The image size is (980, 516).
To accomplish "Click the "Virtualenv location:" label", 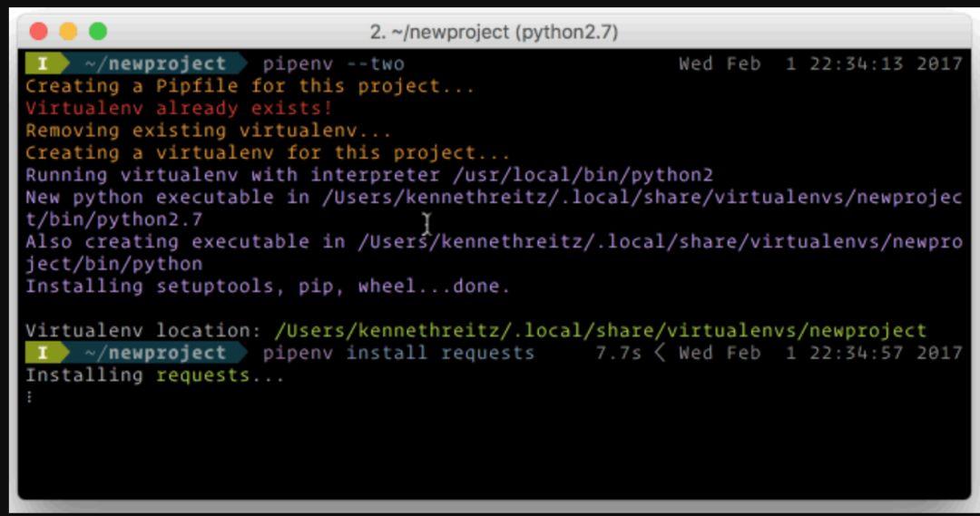I will pos(143,330).
